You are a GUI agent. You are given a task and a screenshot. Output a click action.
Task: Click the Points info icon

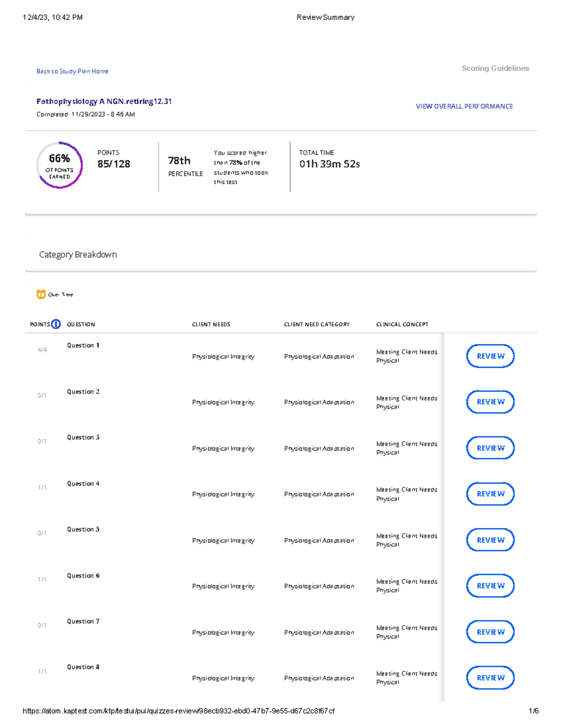pos(56,324)
